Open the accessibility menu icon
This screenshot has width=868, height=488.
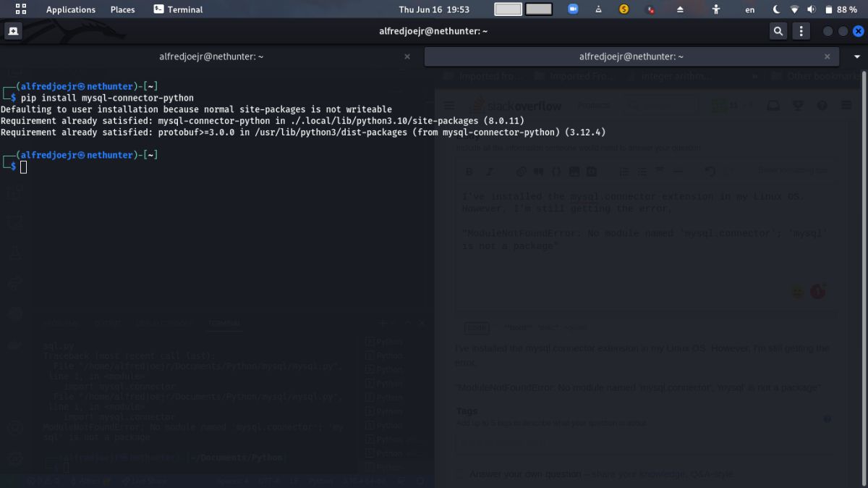coord(716,9)
